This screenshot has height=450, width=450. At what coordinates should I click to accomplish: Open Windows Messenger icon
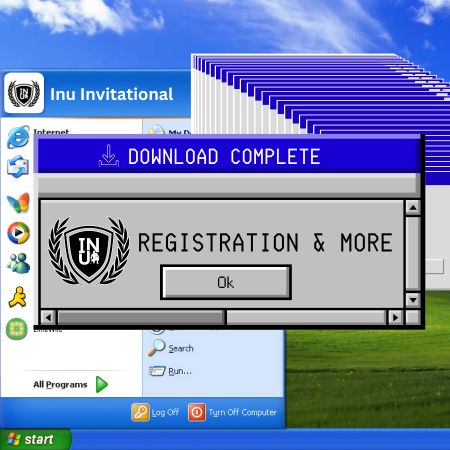pyautogui.click(x=18, y=263)
